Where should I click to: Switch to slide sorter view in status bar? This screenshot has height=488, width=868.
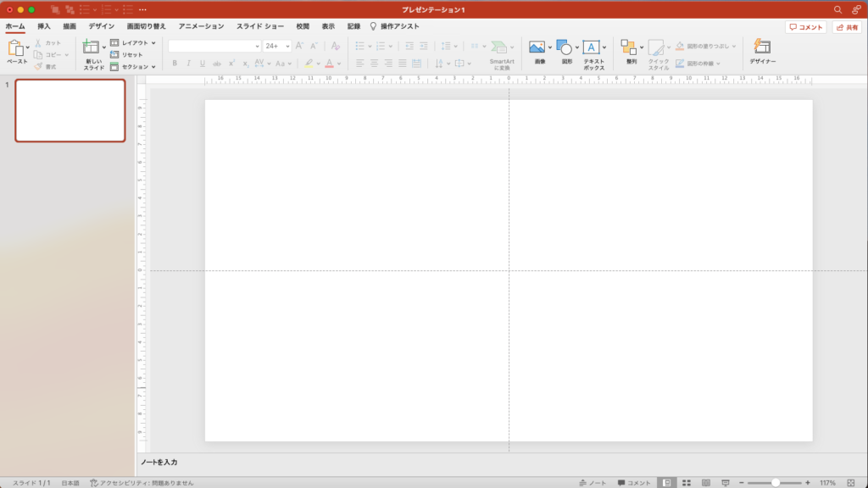tap(687, 482)
